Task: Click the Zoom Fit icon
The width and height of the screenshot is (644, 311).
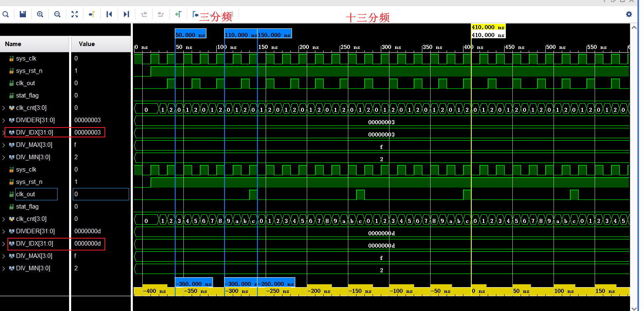Action: pyautogui.click(x=74, y=14)
